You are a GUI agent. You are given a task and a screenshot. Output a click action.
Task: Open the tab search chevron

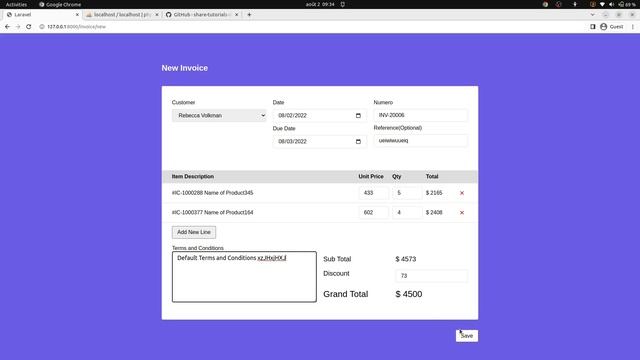[x=592, y=15]
